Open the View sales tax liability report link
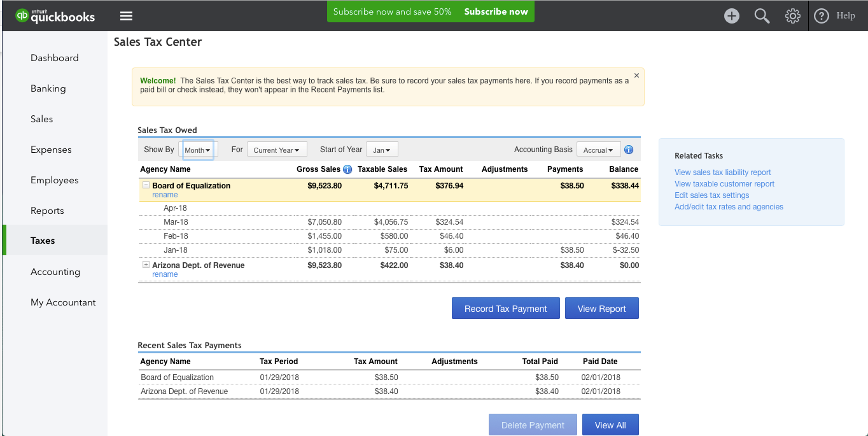868x436 pixels. [x=722, y=172]
